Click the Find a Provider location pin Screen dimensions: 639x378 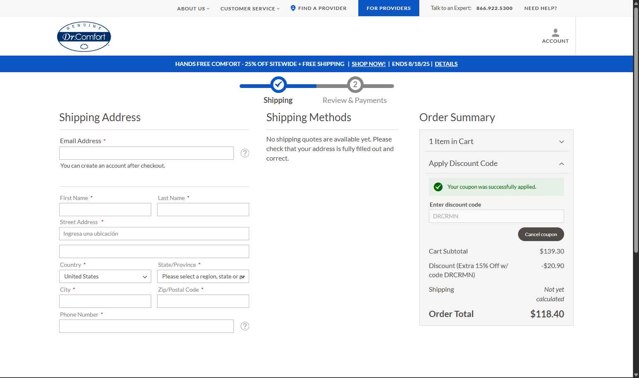coord(293,8)
